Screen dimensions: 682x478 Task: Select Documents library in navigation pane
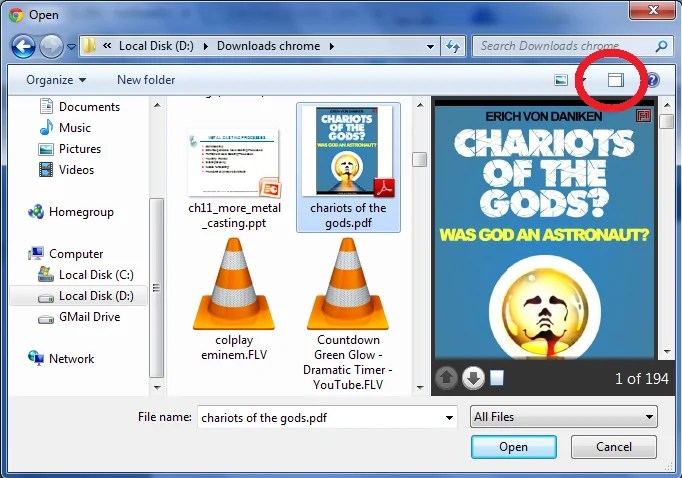[80, 107]
